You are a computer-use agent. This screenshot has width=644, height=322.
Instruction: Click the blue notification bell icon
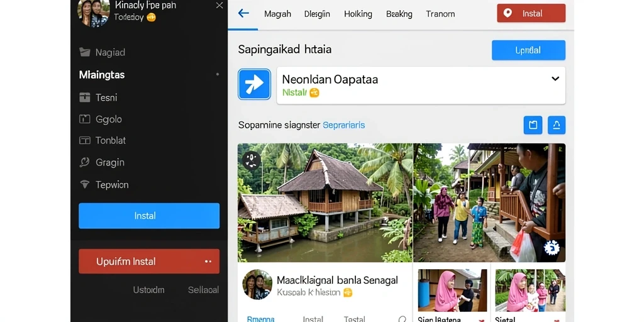click(x=557, y=125)
